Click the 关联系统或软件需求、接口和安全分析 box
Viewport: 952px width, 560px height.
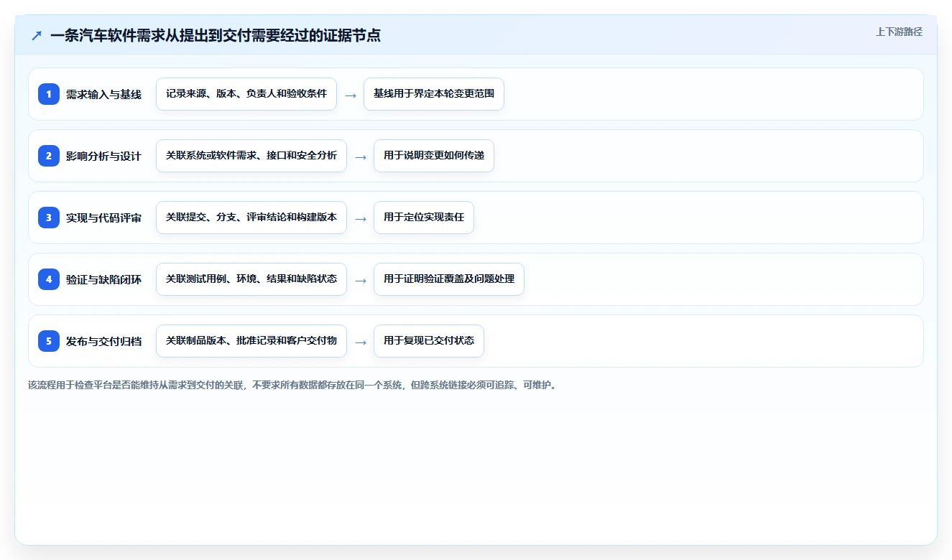(251, 156)
